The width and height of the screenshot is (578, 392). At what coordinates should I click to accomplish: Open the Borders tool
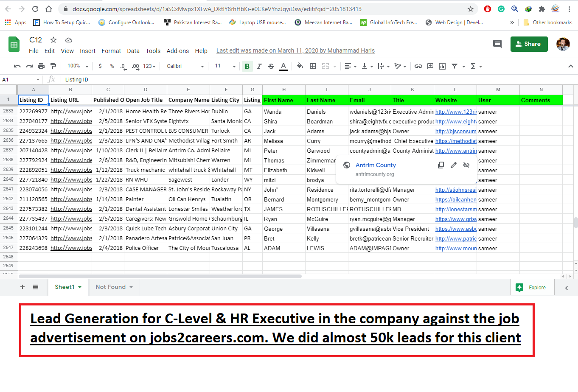313,66
